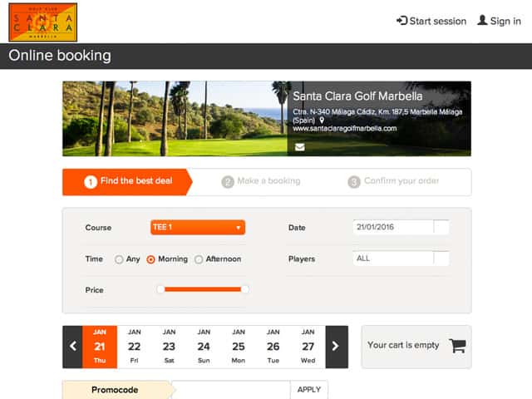Click the Promocode text input field
This screenshot has height=399, width=532.
(x=231, y=390)
